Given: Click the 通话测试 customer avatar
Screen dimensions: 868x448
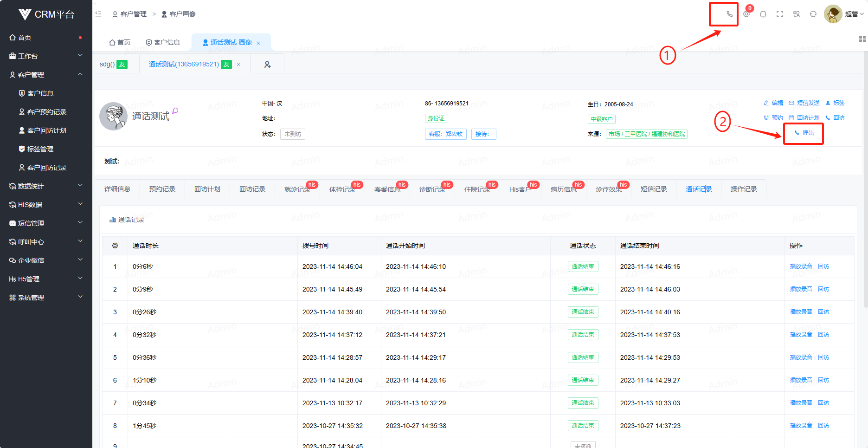Looking at the screenshot, I should tap(113, 116).
